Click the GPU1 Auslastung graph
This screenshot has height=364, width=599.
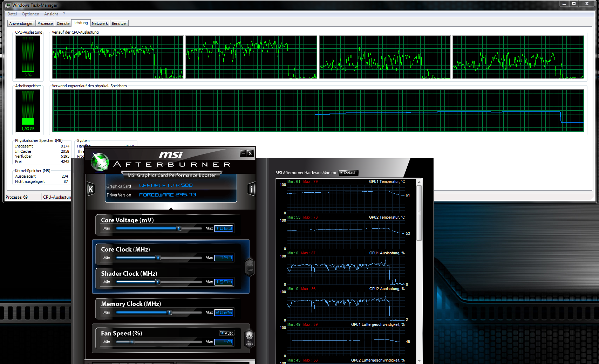tap(346, 270)
